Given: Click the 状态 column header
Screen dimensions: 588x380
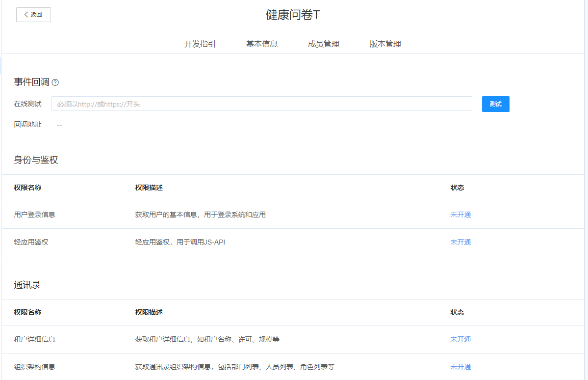Looking at the screenshot, I should tap(457, 188).
